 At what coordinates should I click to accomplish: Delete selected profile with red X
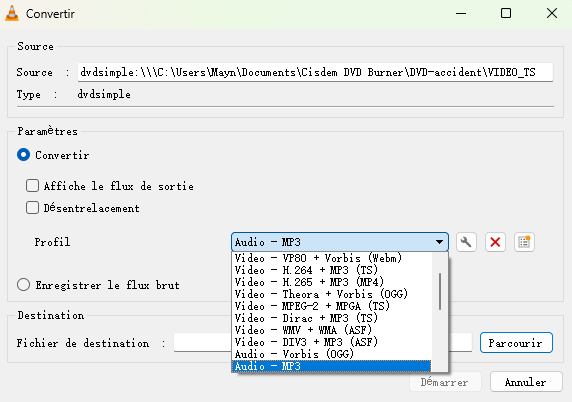pos(495,242)
